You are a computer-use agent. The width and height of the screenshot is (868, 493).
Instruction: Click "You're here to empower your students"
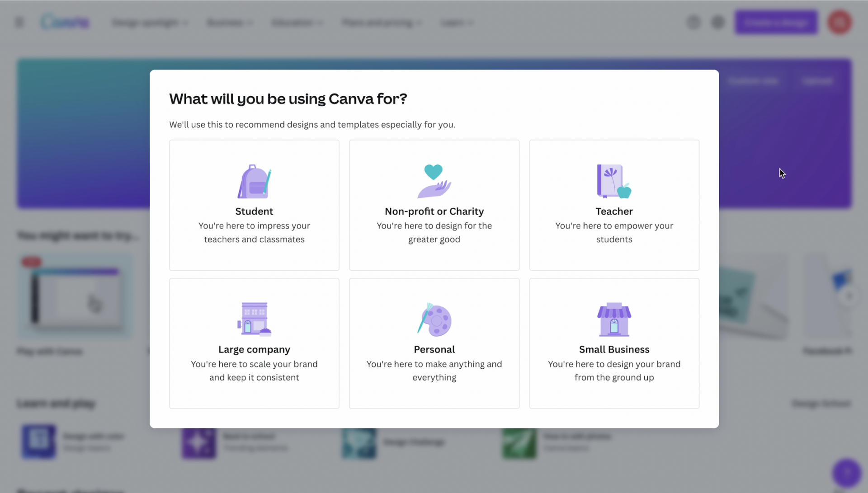click(x=614, y=232)
